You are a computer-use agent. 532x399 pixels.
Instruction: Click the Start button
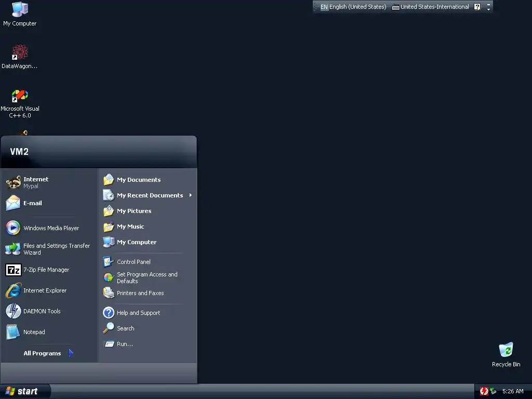[25, 391]
